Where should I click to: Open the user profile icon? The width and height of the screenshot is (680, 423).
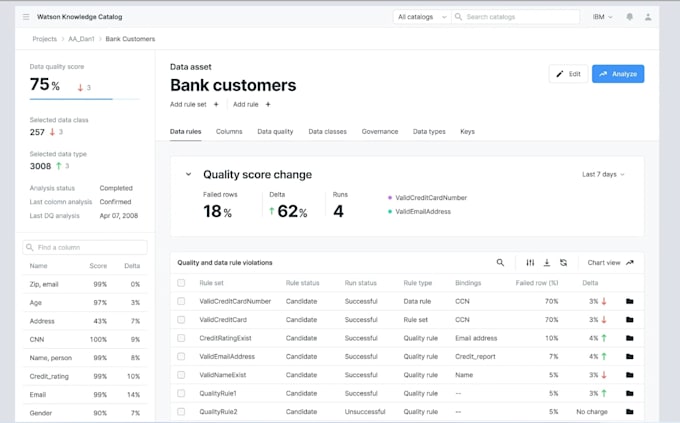click(648, 17)
